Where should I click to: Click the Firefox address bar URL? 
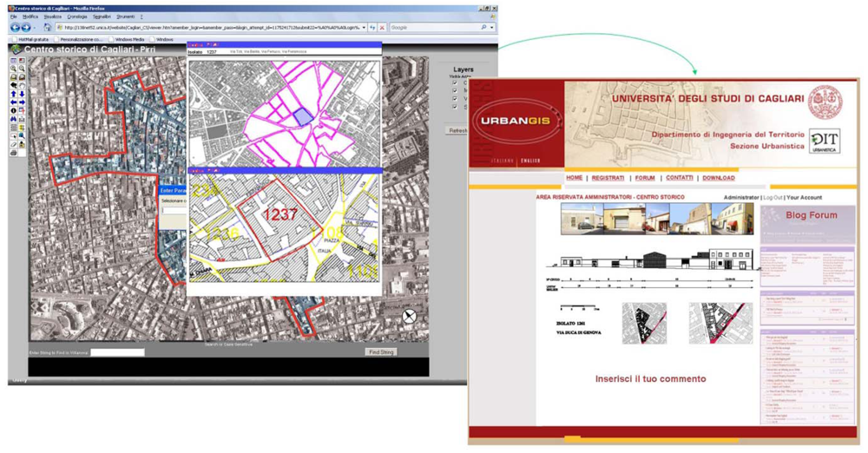pos(213,27)
